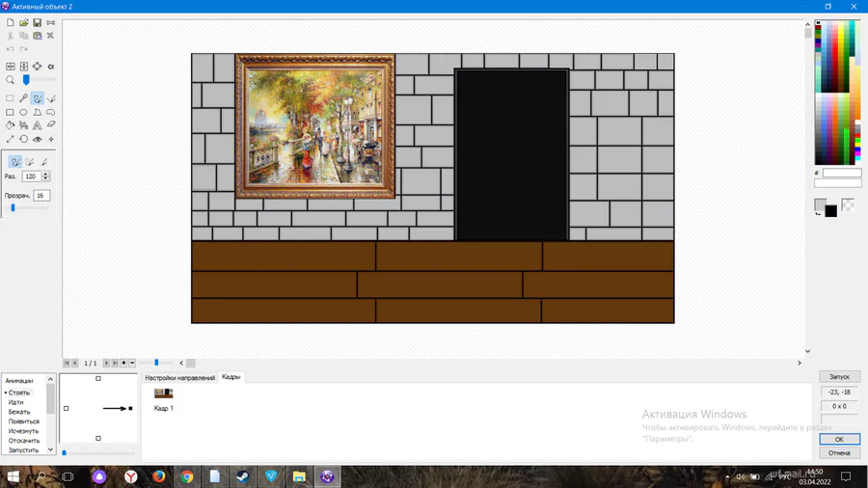Select the polygon shape tool
The height and width of the screenshot is (488, 868).
click(37, 112)
